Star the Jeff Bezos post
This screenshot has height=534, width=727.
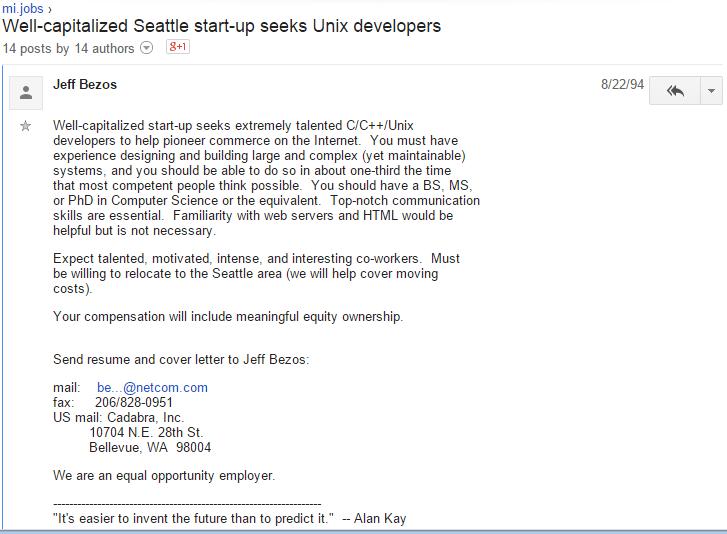pyautogui.click(x=26, y=126)
